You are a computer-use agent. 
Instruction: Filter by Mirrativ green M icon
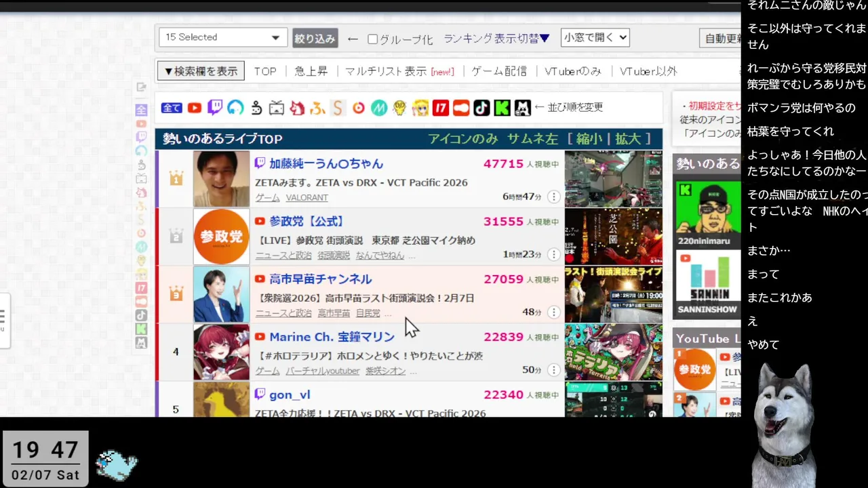[379, 107]
